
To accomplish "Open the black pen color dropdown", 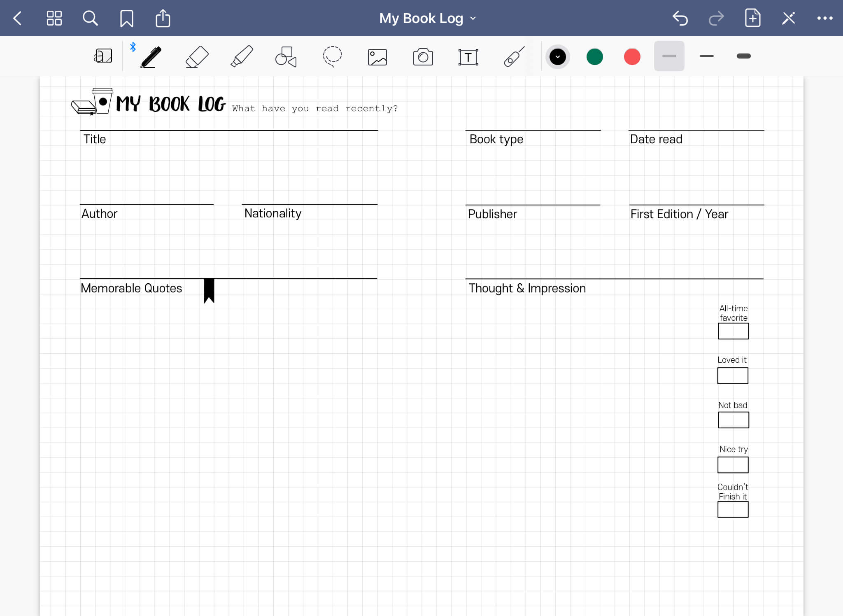I will click(x=557, y=56).
